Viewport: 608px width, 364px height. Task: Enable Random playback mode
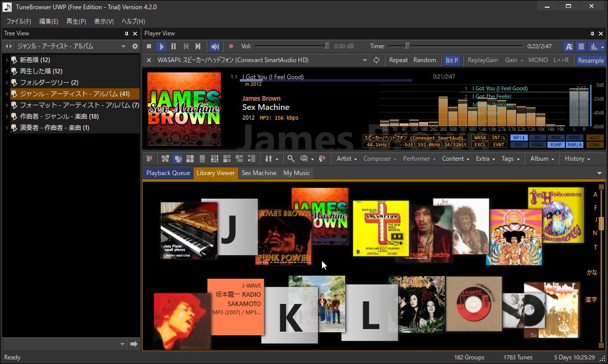point(425,60)
